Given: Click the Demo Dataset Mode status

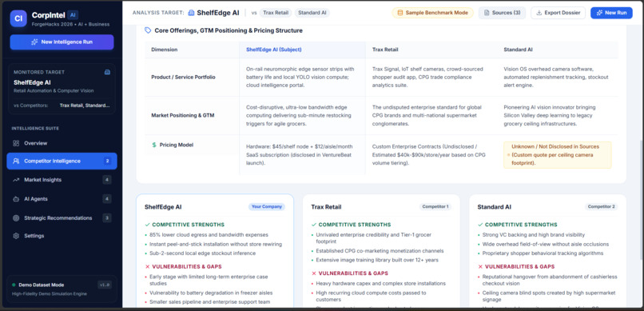Looking at the screenshot, I should click(41, 285).
